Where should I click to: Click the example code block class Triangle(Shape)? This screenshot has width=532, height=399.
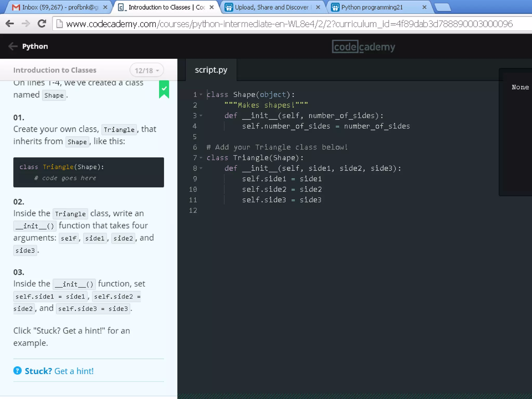pyautogui.click(x=89, y=172)
